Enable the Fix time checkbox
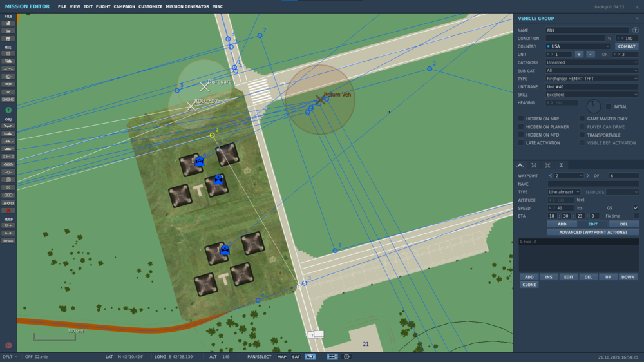Screen dimensions: 644x362 [x=636, y=216]
